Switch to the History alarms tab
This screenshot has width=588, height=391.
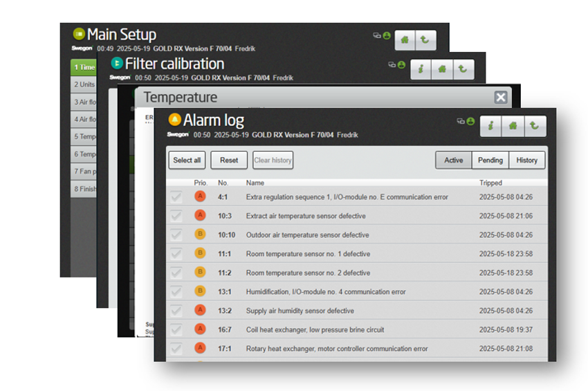tap(526, 161)
